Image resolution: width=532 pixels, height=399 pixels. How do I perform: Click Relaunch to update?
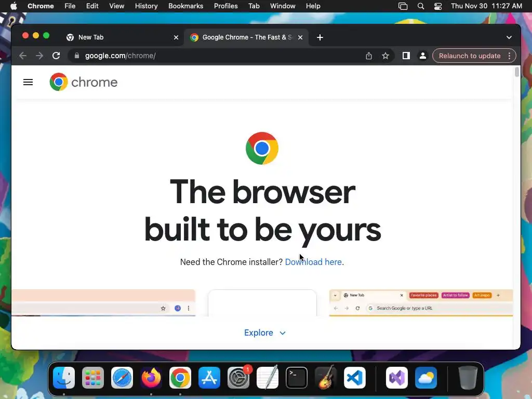click(x=470, y=56)
